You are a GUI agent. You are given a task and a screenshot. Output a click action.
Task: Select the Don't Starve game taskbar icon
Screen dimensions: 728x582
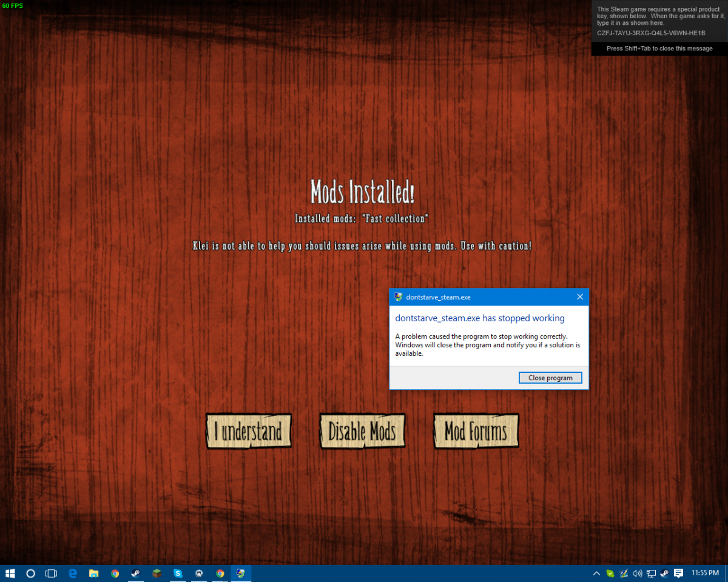199,573
